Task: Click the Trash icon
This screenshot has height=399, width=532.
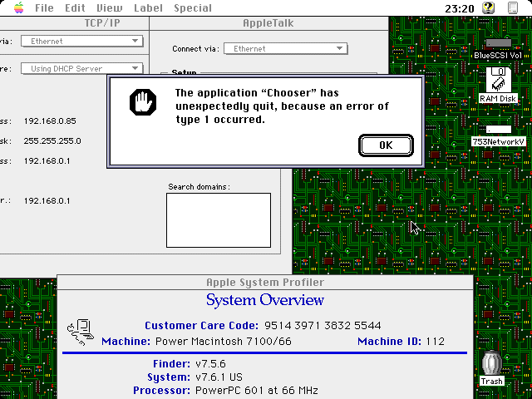Action: point(491,364)
